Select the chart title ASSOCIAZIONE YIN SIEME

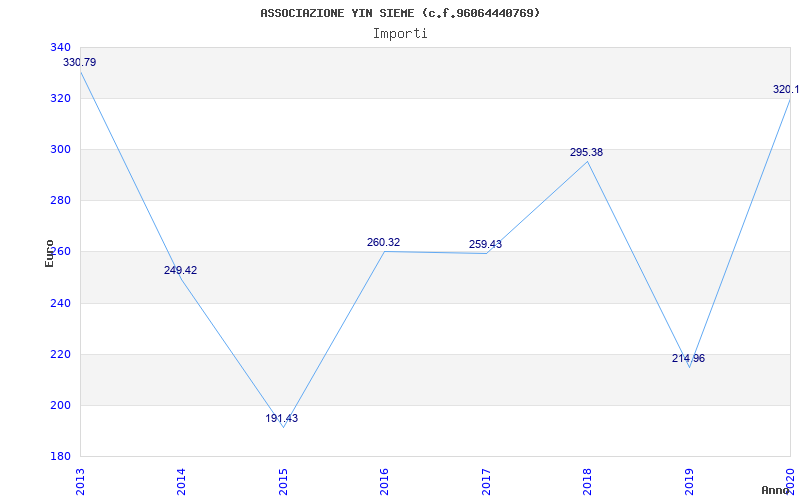point(400,13)
